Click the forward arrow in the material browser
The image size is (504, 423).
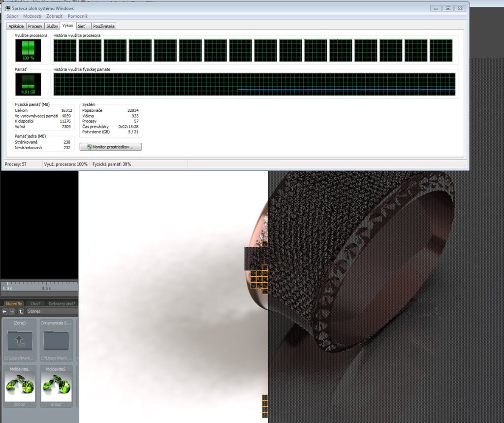[12, 311]
